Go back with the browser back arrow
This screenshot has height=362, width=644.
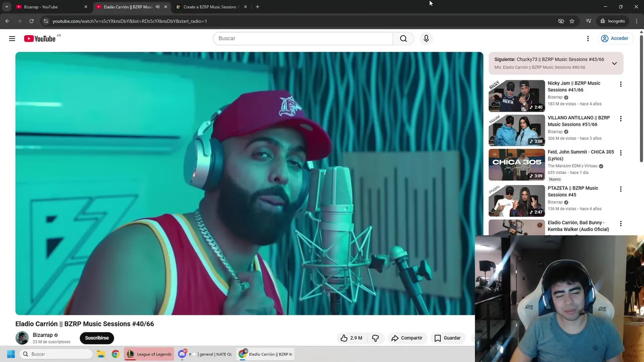(x=7, y=21)
